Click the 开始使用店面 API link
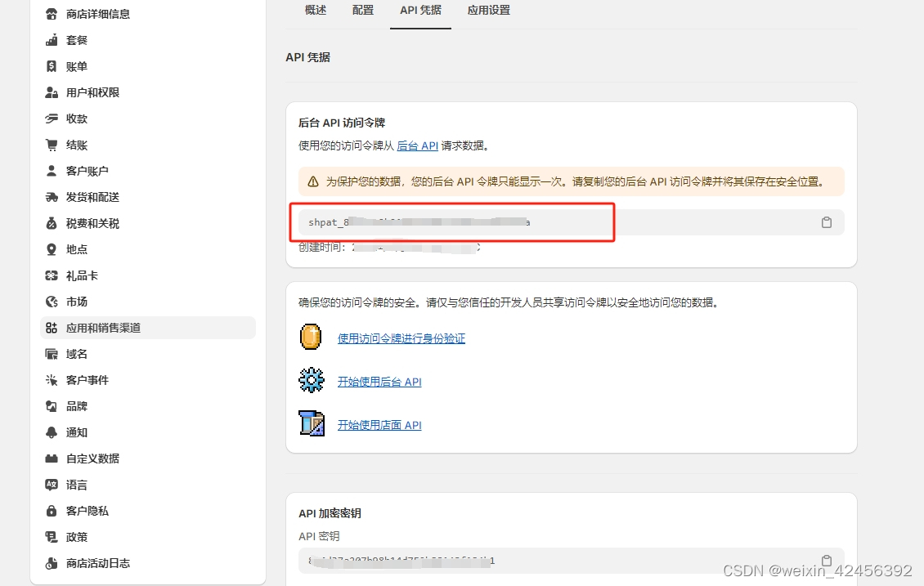 (x=379, y=425)
